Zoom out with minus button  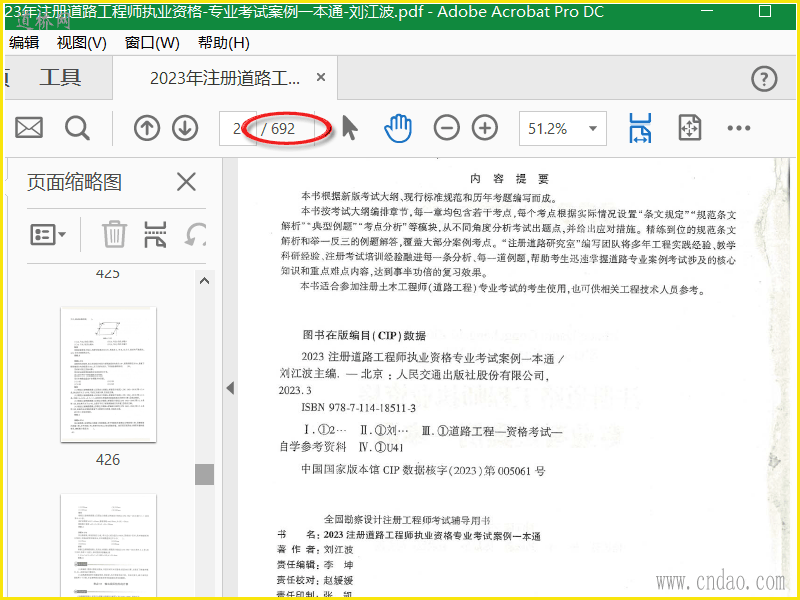pos(446,128)
